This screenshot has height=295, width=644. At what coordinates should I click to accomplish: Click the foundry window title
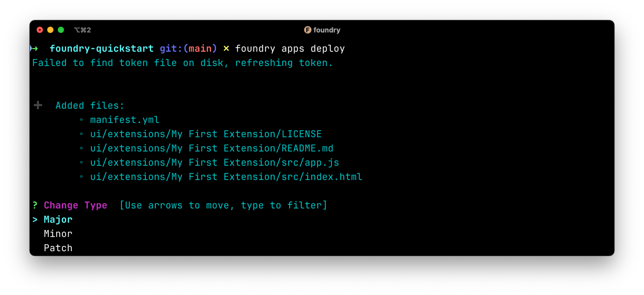(328, 30)
